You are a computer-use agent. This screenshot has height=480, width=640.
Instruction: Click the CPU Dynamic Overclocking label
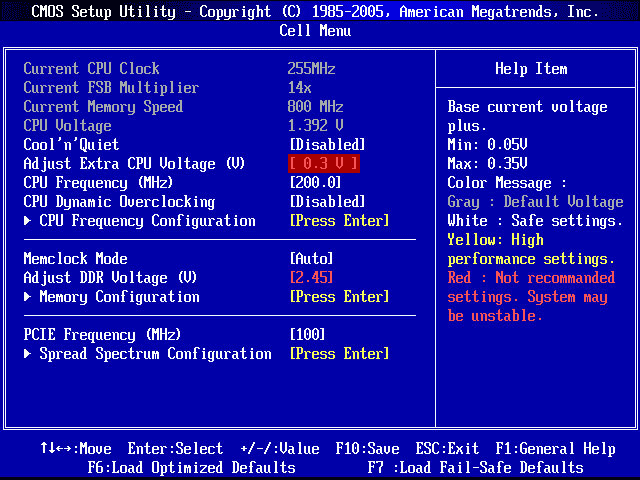119,202
